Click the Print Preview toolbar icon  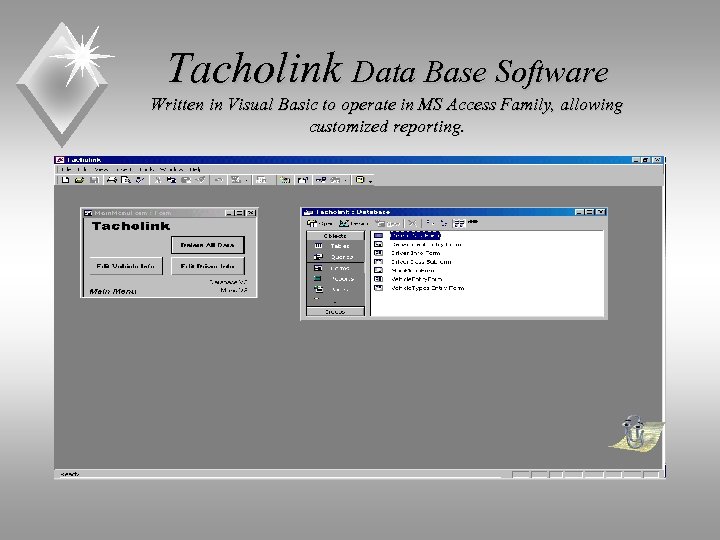126,180
